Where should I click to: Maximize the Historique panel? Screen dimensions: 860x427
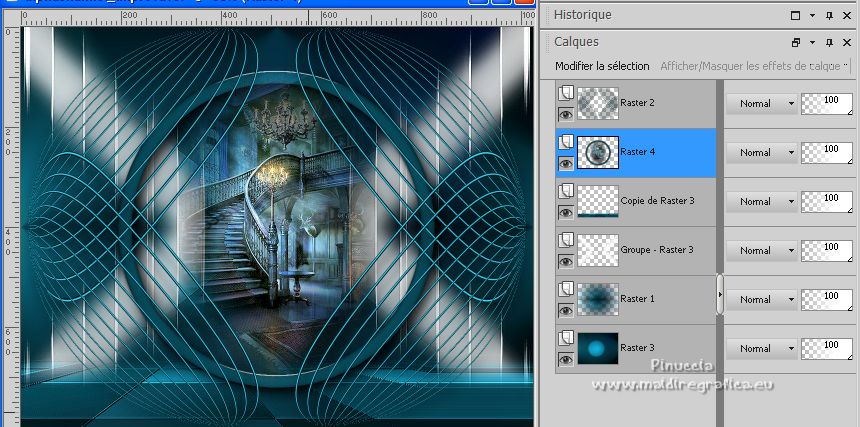796,16
